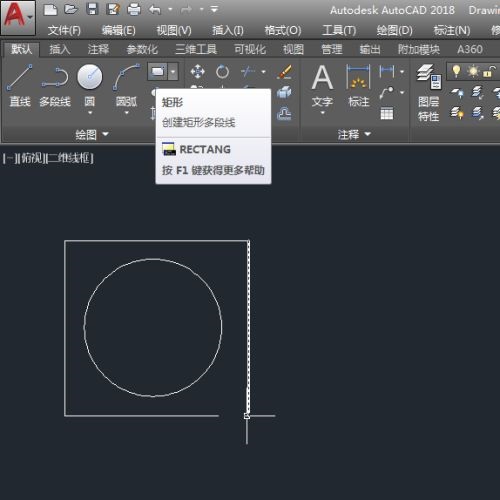The image size is (500, 500).
Task: Activate the rectangle tool button
Action: tap(157, 71)
